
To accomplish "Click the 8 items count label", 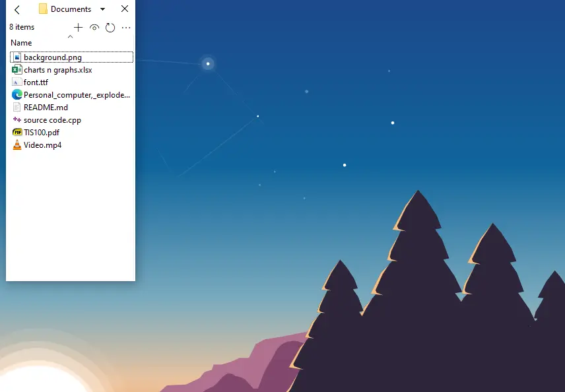I will [x=22, y=27].
